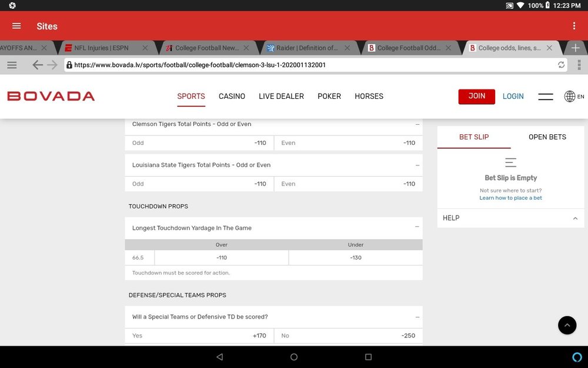588x368 pixels.
Task: Open Learn how to place a bet
Action: point(510,198)
